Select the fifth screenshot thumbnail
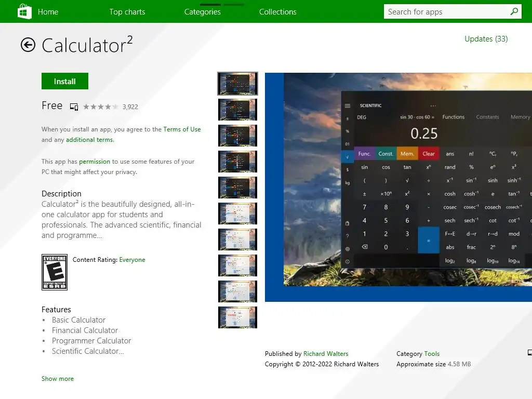Image resolution: width=532 pixels, height=399 pixels. 237,187
